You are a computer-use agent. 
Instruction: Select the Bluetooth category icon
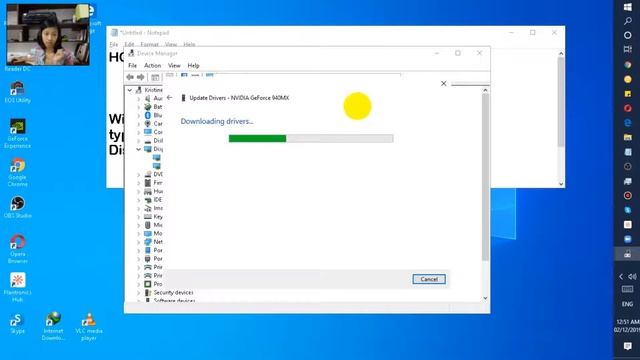[148, 116]
